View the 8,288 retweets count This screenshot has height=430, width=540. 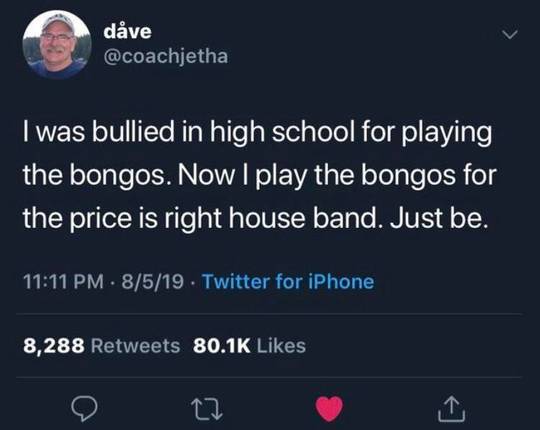[54, 346]
